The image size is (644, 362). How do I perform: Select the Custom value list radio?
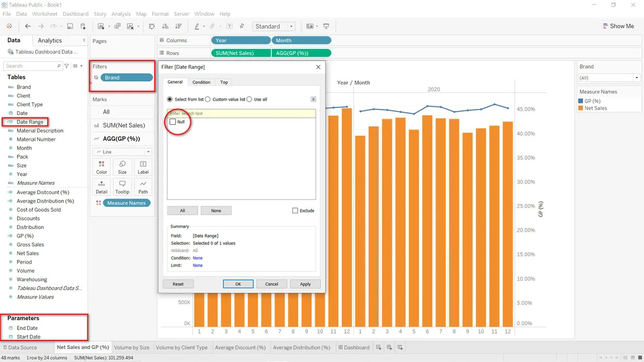pos(208,100)
